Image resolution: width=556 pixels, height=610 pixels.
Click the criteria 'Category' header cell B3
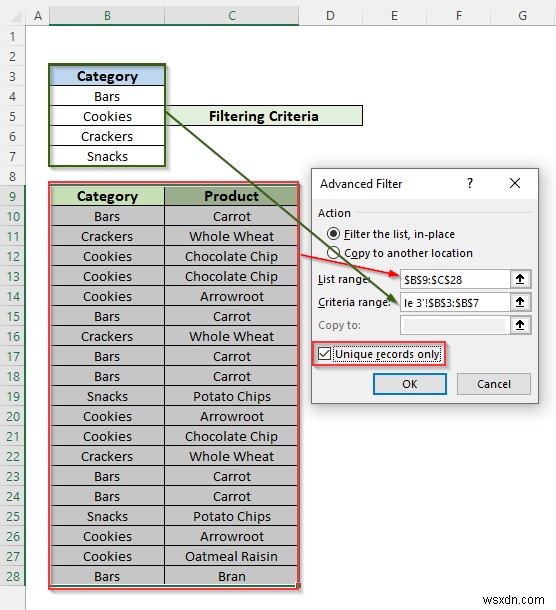[x=107, y=76]
